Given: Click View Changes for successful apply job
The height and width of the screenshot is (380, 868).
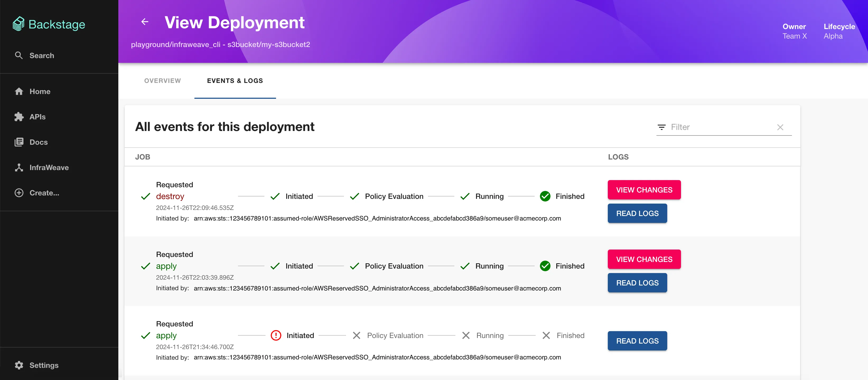Looking at the screenshot, I should [x=644, y=259].
